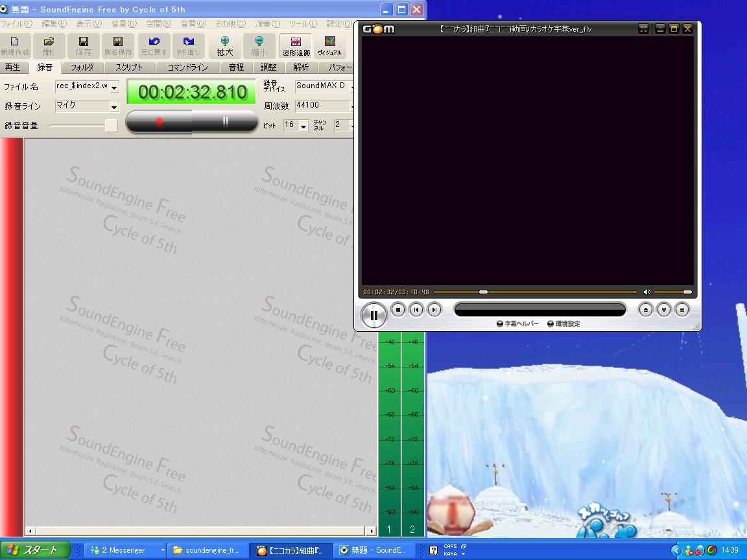Open the 編集(E) menu

pyautogui.click(x=54, y=24)
